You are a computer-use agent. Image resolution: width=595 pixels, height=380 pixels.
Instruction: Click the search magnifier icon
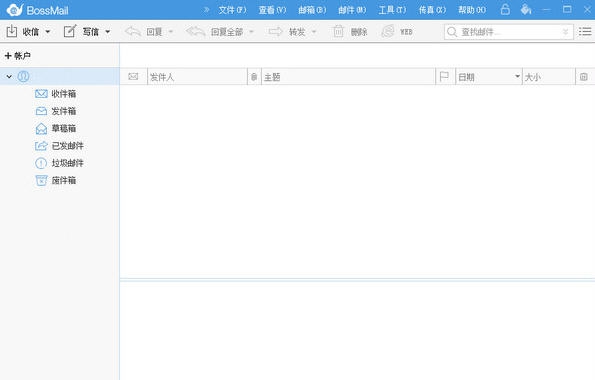pos(452,32)
